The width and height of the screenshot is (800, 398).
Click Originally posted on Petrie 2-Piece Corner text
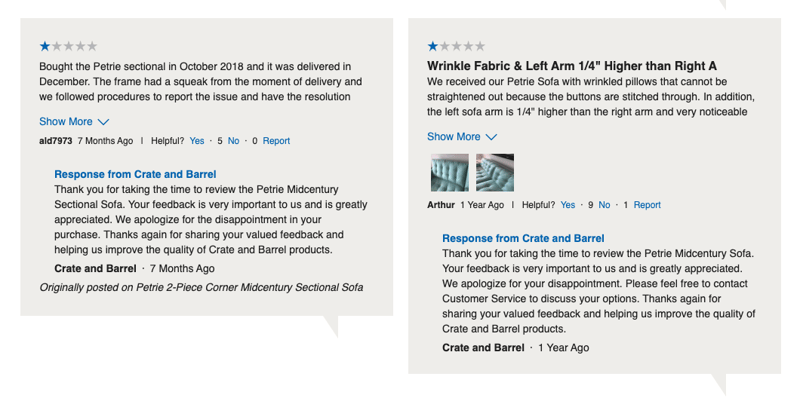[202, 288]
